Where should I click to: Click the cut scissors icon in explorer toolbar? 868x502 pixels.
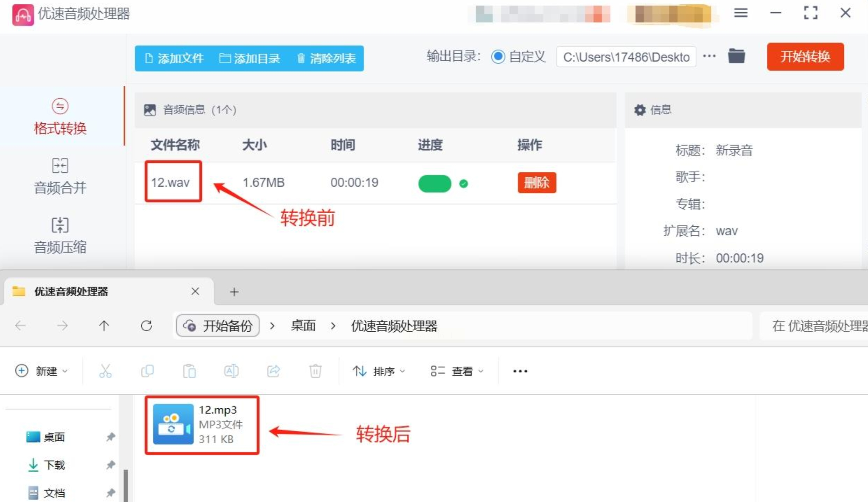[105, 371]
